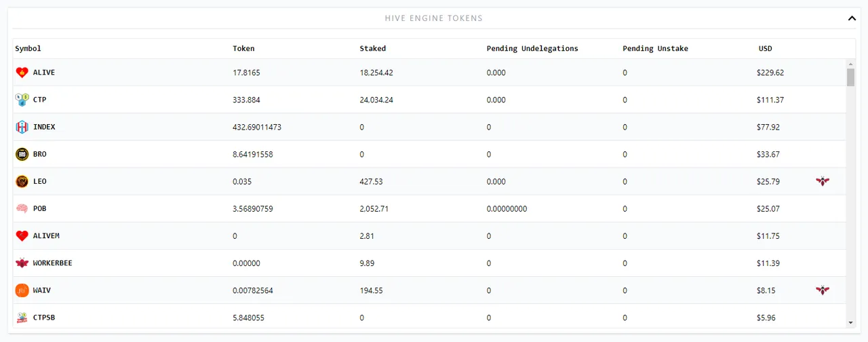Click the POB brain token icon
This screenshot has height=342, width=868.
coord(22,208)
